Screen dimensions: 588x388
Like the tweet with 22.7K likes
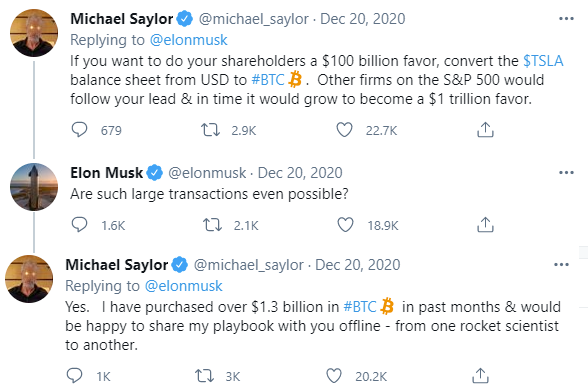point(344,130)
